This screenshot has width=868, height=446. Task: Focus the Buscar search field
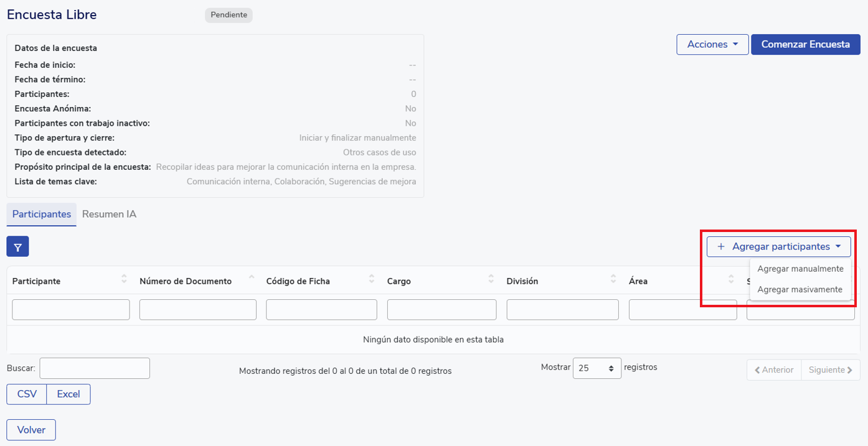[95, 368]
